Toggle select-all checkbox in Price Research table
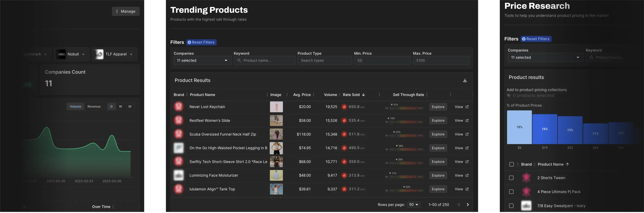The image size is (644, 213). tap(511, 165)
